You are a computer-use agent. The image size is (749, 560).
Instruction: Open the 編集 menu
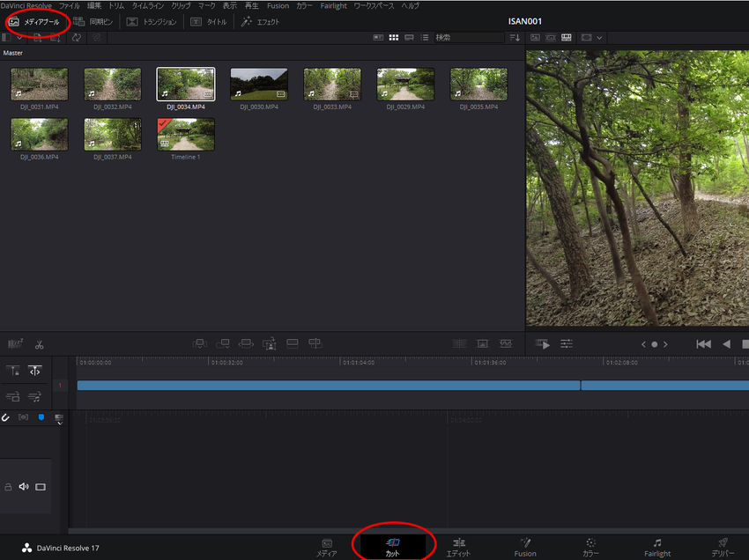[x=94, y=6]
